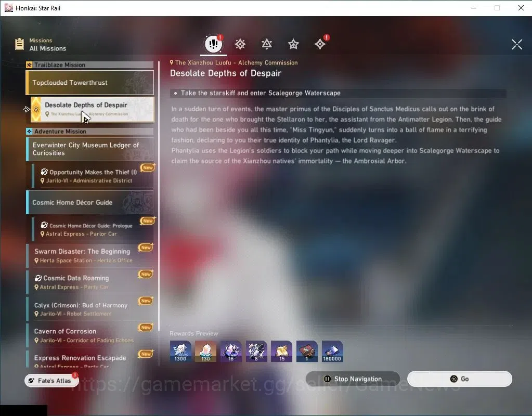Click the Honkai: Star Rail window title icon
532x416 pixels.
click(x=9, y=8)
